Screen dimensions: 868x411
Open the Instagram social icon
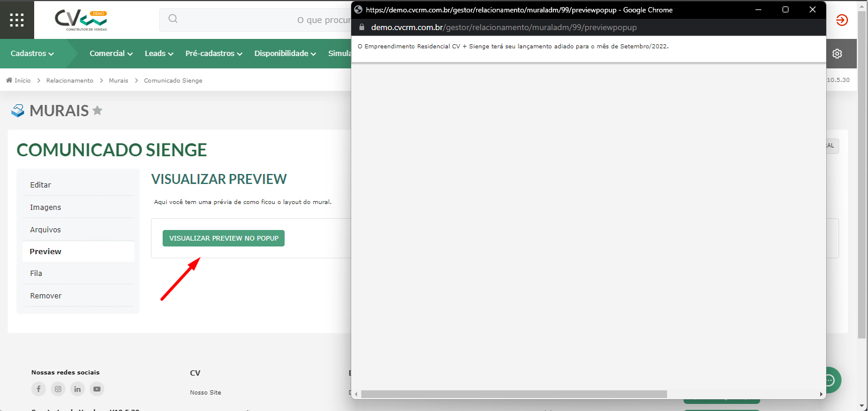point(58,389)
